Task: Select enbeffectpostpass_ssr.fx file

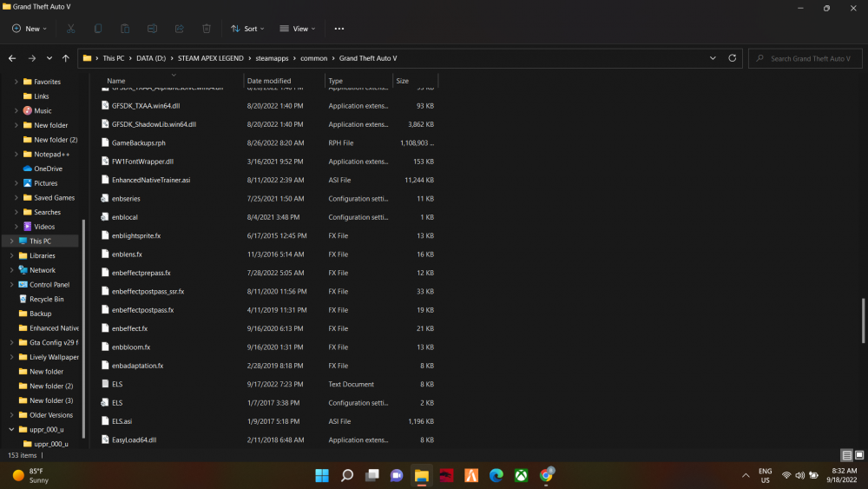Action: [148, 291]
